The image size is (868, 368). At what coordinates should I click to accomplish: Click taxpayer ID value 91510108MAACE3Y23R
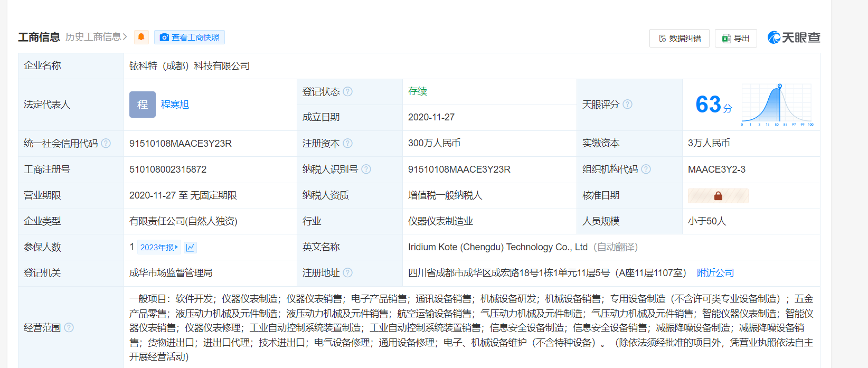tap(459, 169)
